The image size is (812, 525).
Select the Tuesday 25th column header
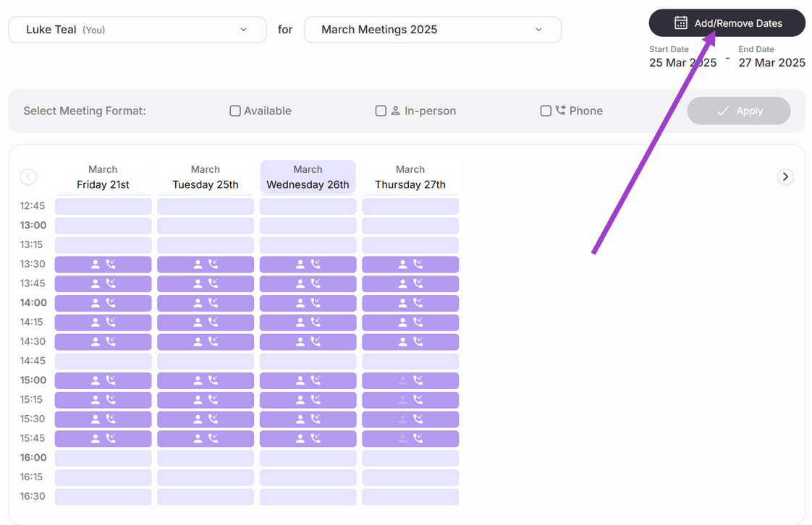click(206, 177)
